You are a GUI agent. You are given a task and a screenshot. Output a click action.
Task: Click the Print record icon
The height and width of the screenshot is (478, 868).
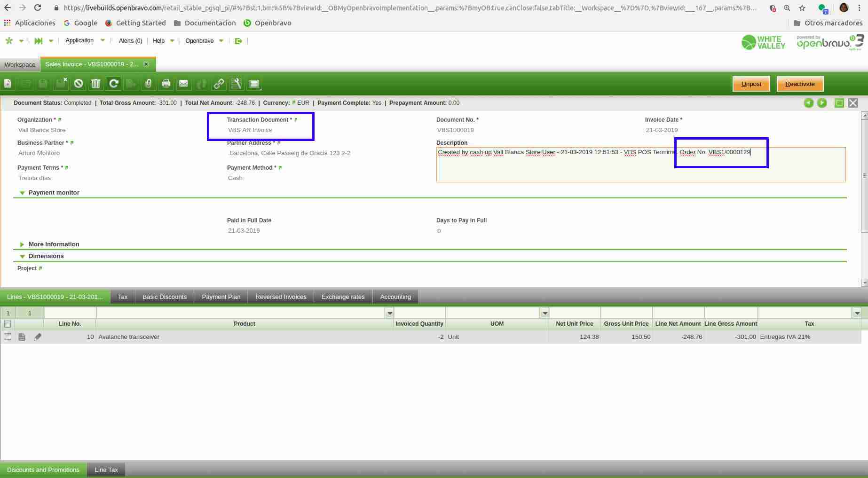point(166,84)
